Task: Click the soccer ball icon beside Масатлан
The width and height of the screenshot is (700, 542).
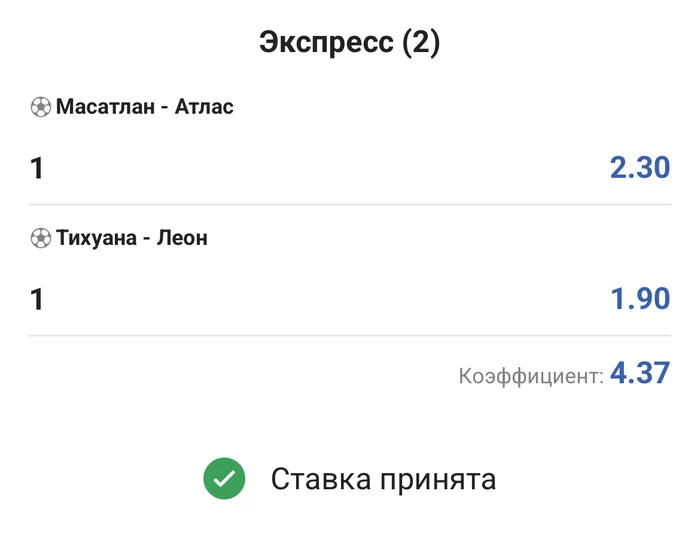Action: pos(40,107)
